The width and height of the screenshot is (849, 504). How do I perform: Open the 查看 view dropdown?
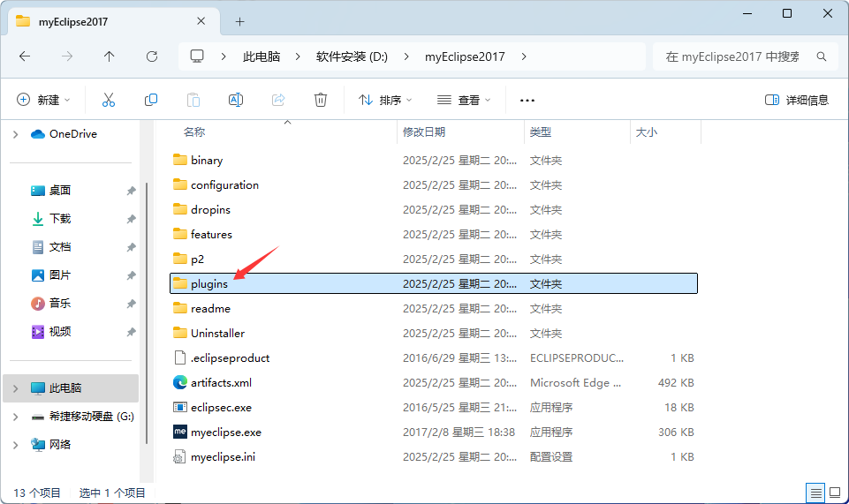(x=464, y=100)
